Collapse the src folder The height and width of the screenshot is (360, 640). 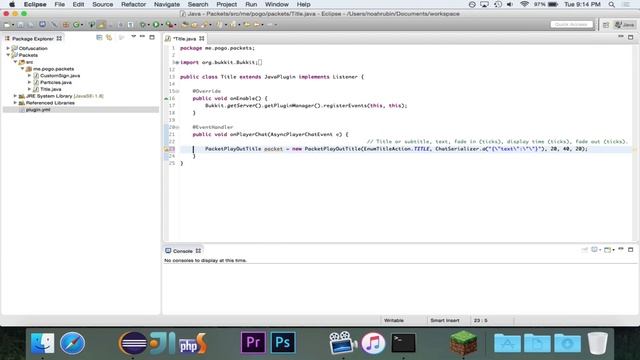15,62
